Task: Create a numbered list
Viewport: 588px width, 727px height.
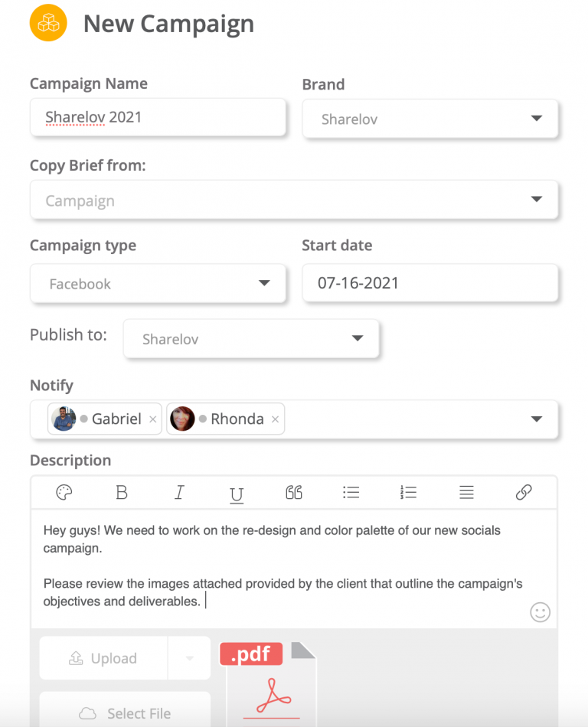Action: [x=409, y=493]
